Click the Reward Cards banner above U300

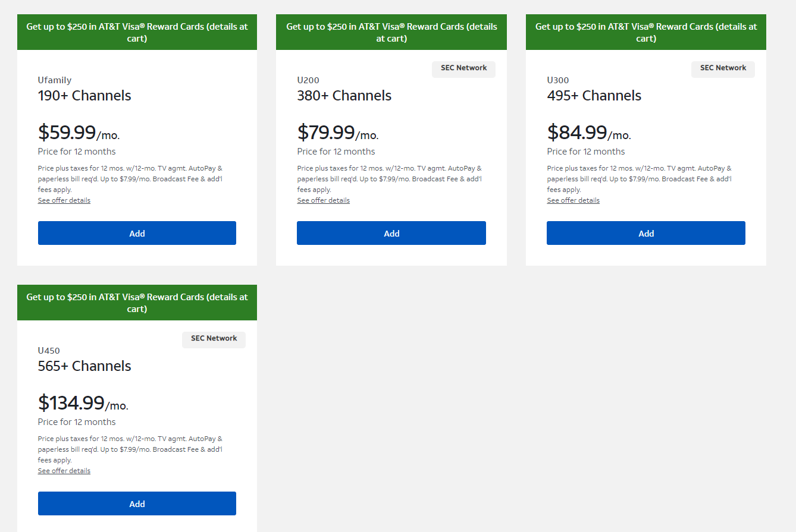tap(646, 32)
